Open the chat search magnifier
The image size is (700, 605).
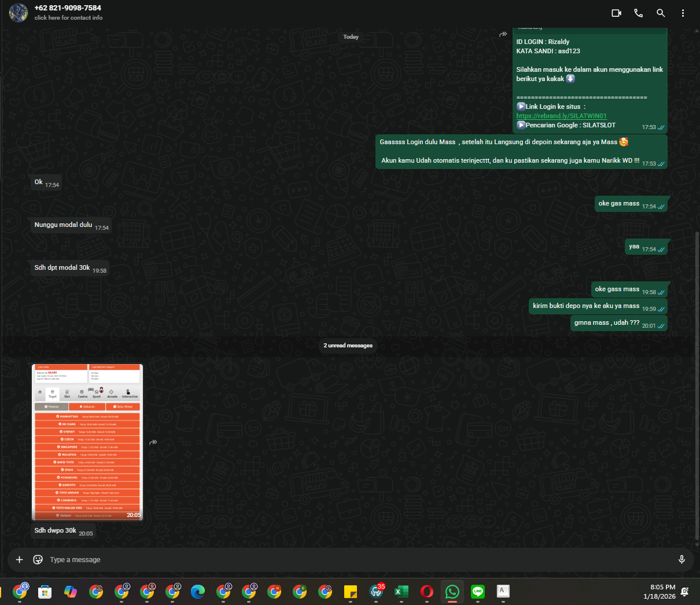(661, 13)
